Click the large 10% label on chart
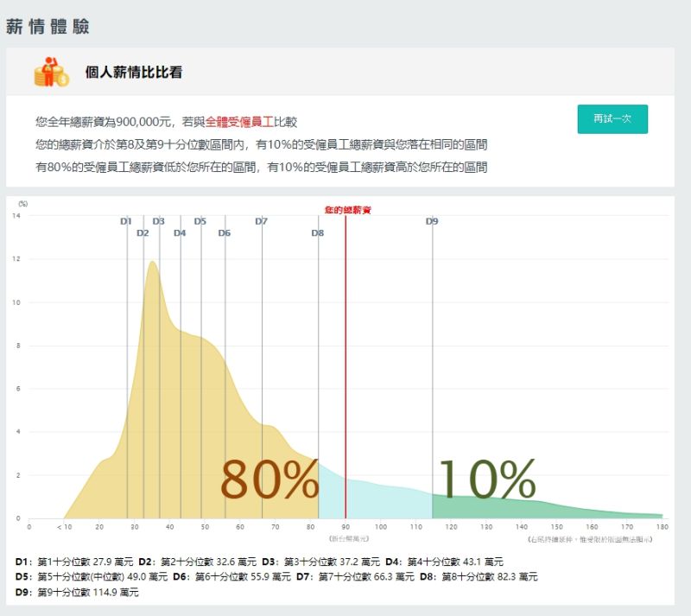The image size is (691, 616). 487,479
